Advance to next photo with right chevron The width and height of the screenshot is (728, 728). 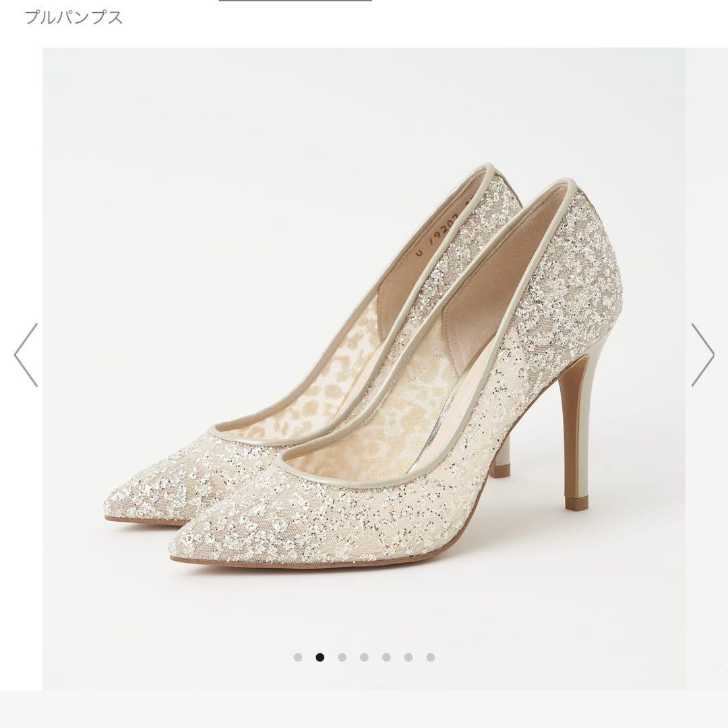coord(702,355)
